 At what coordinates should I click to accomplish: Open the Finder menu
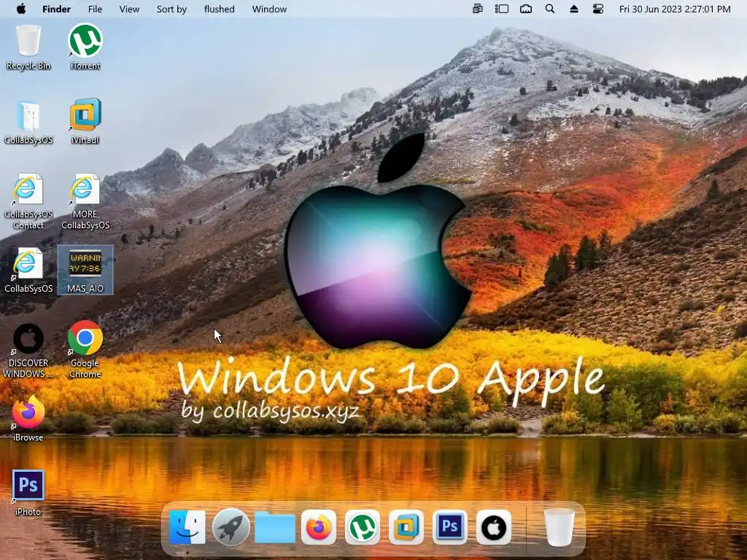[56, 9]
